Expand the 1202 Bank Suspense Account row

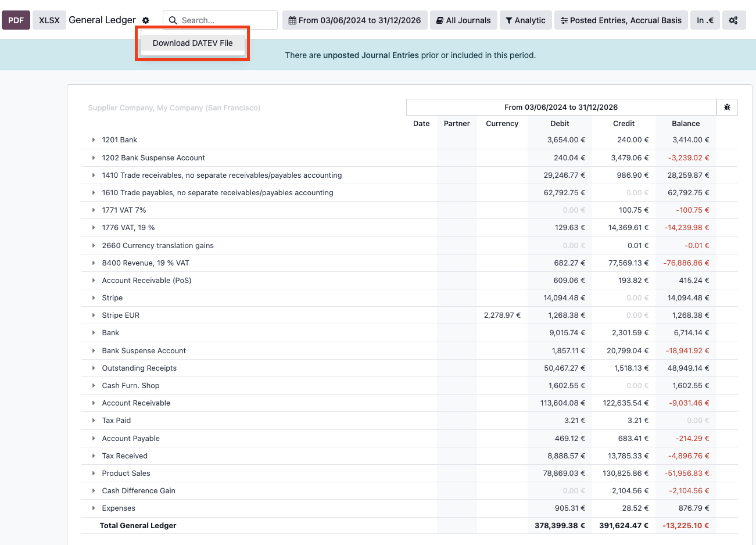94,157
